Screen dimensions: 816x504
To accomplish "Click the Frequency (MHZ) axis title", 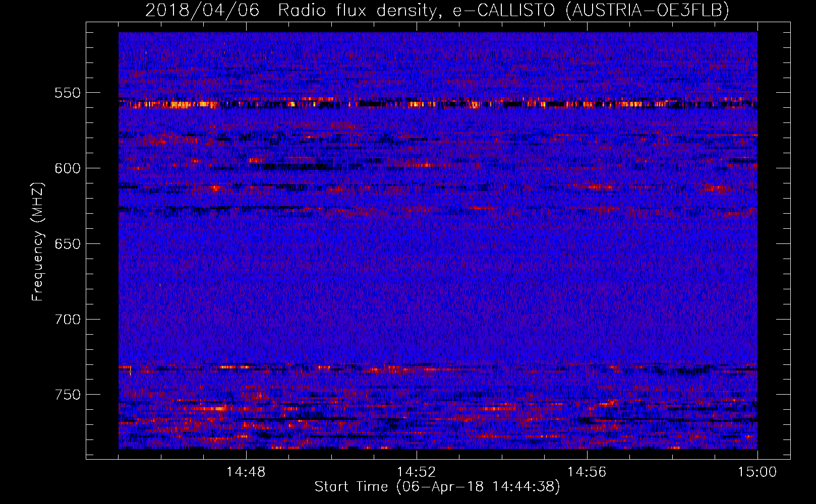I will pyautogui.click(x=38, y=241).
